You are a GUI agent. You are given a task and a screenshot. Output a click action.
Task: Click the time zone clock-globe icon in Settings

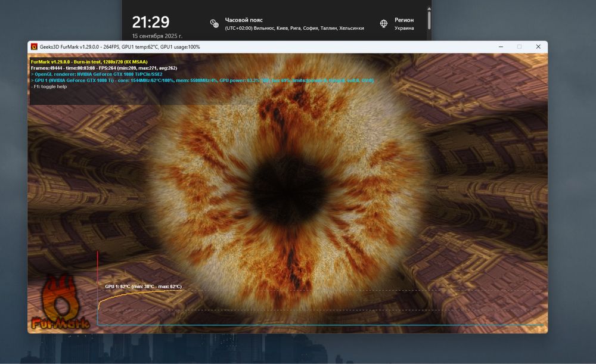tap(215, 24)
